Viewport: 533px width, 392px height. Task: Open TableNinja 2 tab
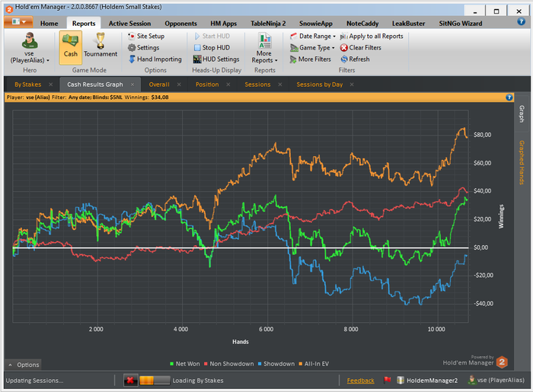click(x=268, y=24)
